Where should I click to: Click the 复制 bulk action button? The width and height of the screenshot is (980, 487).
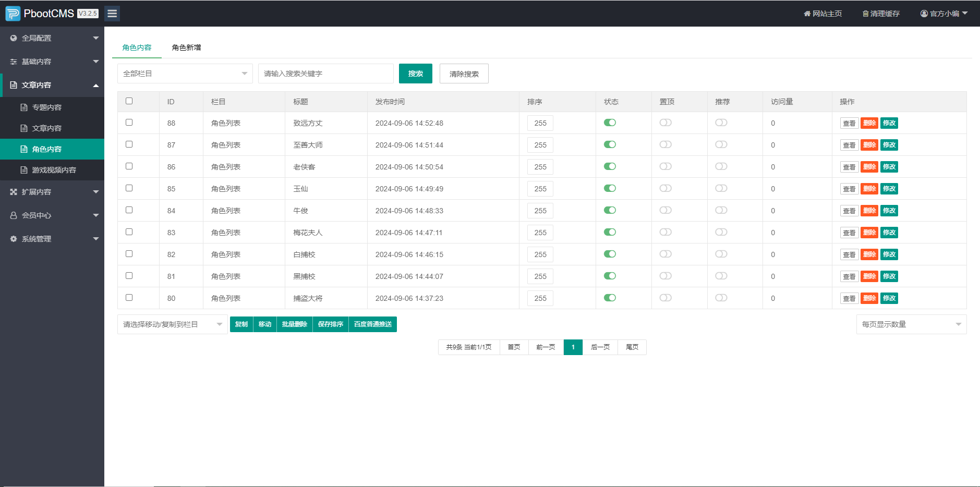[x=241, y=324]
